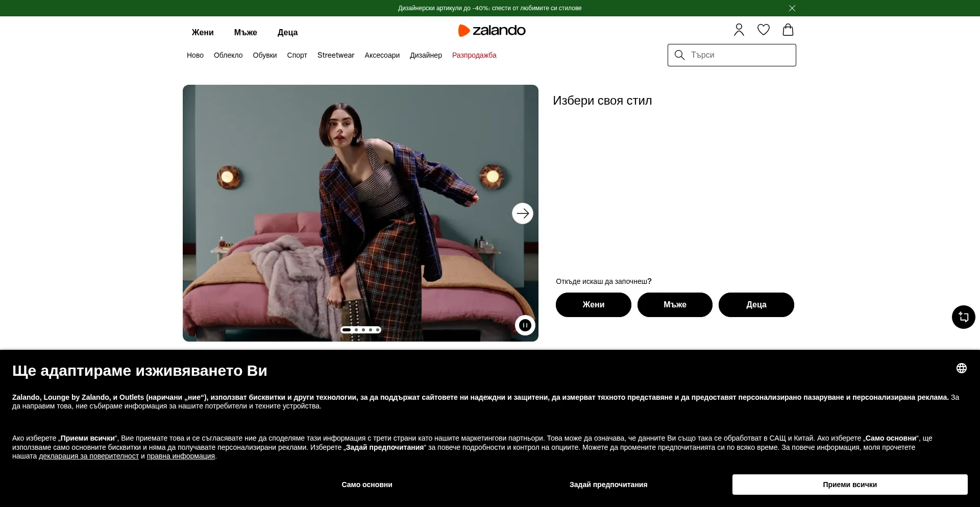Open the Облекло menu
980x507 pixels.
[x=228, y=55]
